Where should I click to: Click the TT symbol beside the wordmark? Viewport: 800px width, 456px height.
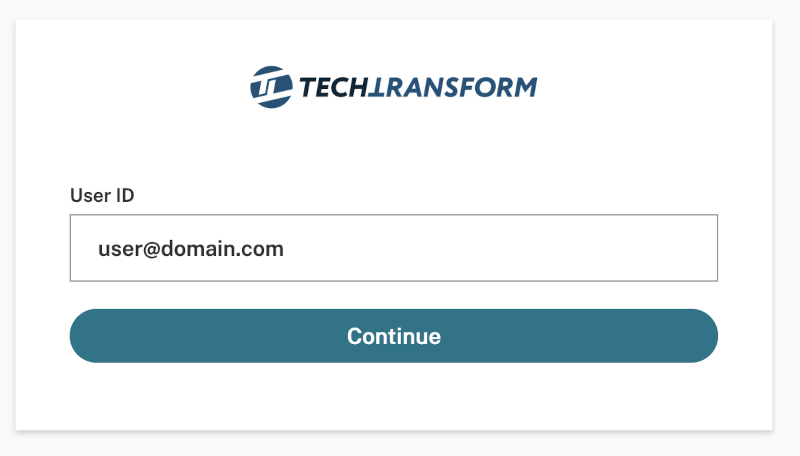270,87
